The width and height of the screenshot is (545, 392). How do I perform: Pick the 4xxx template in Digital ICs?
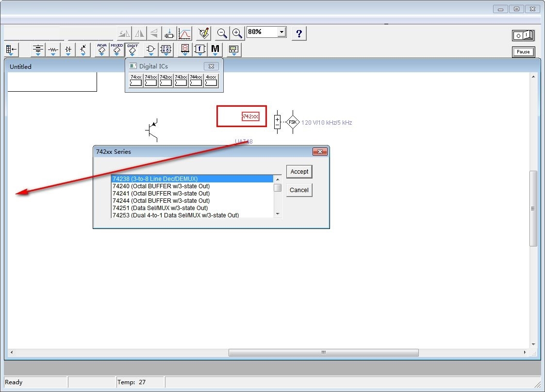[211, 81]
